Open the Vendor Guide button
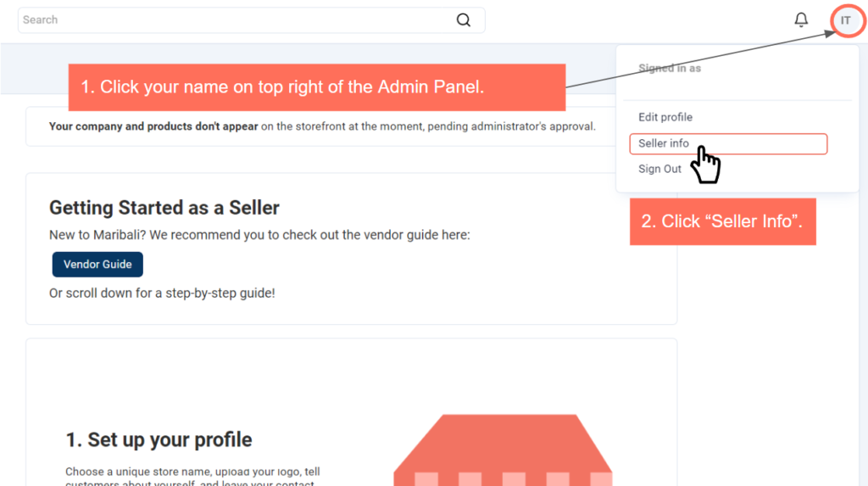868x486 pixels. [x=97, y=265]
